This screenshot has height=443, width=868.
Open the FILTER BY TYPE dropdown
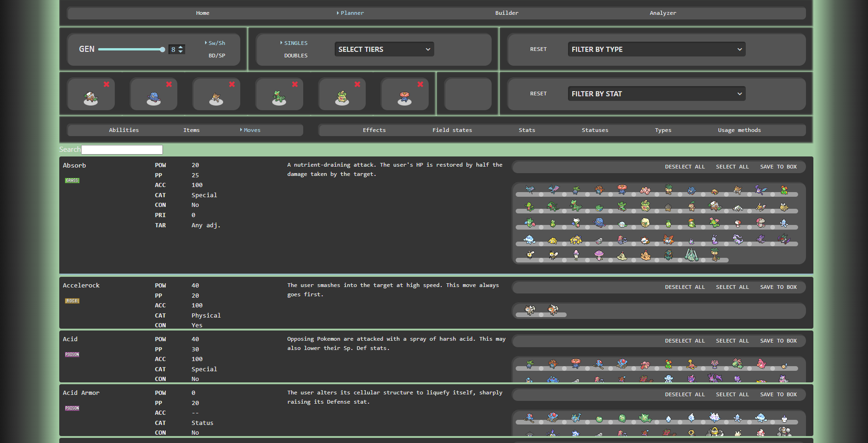656,49
